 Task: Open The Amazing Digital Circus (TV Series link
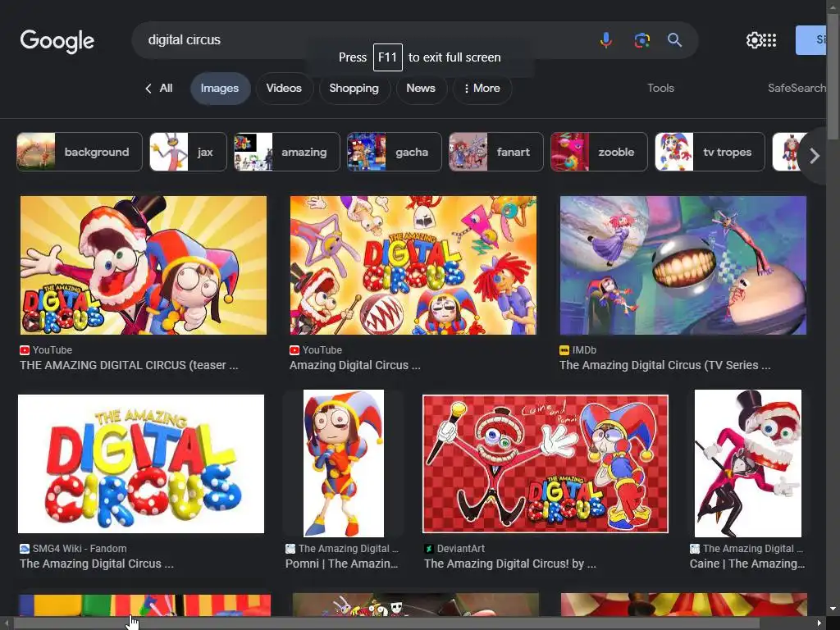tap(664, 365)
